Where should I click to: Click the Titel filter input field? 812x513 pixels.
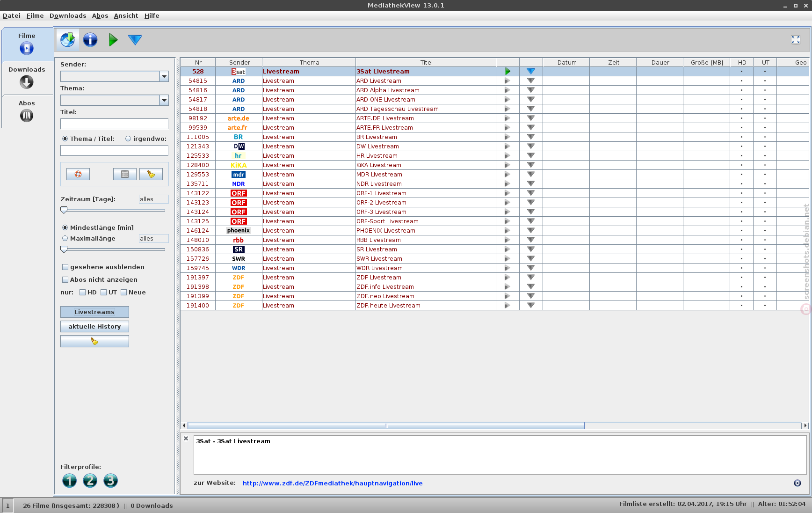[x=114, y=124]
